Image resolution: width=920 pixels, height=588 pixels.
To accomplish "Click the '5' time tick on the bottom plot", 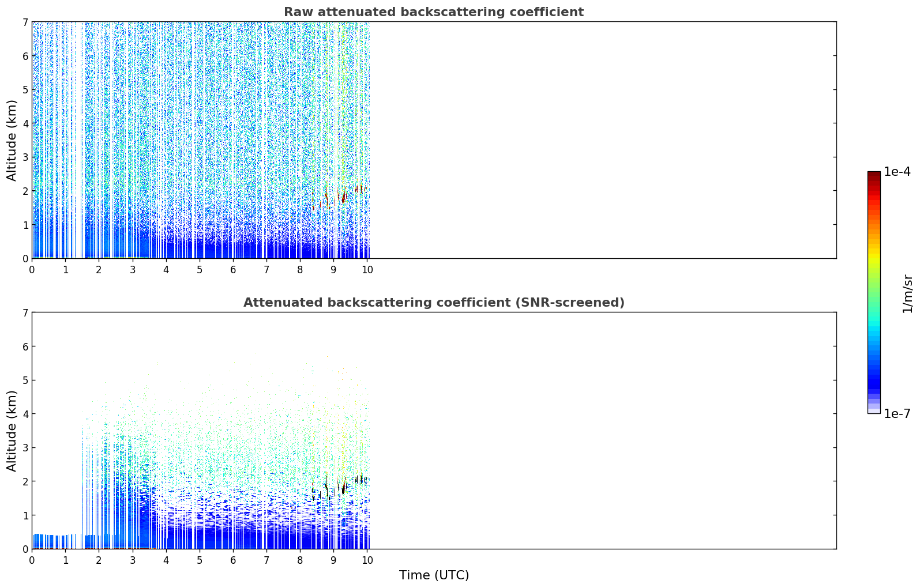I will click(200, 560).
